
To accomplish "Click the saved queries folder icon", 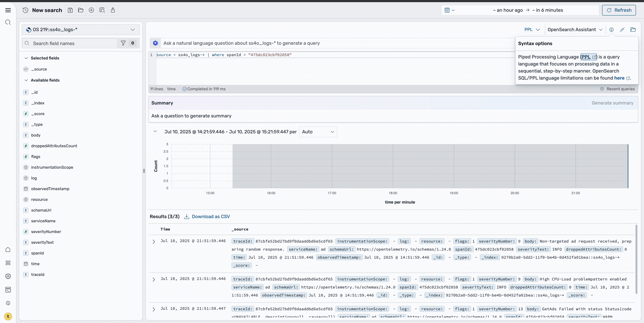I will (633, 29).
